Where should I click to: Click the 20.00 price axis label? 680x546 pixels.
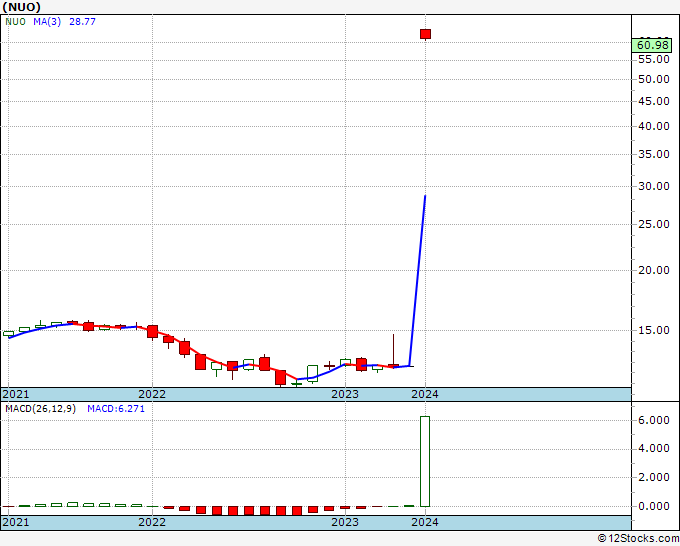[x=654, y=270]
